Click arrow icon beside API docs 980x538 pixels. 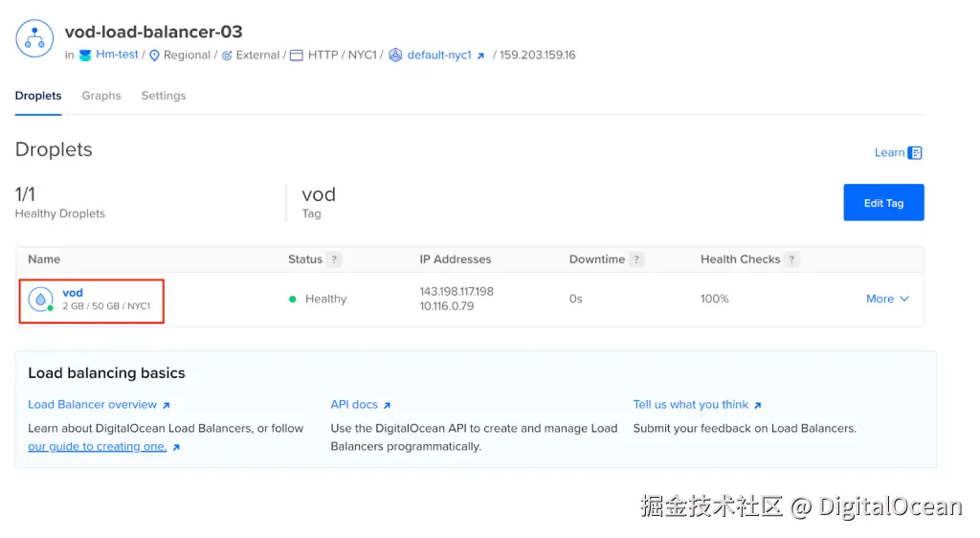click(387, 406)
